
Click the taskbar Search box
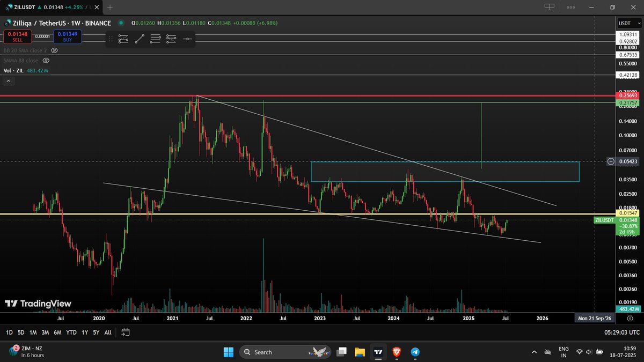pos(284,352)
